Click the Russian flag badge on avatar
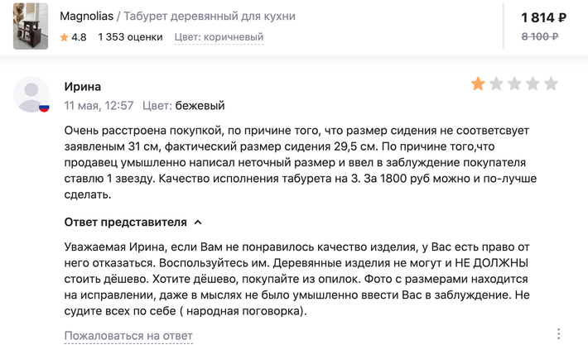Screen dimensions: 588x364 [44, 108]
